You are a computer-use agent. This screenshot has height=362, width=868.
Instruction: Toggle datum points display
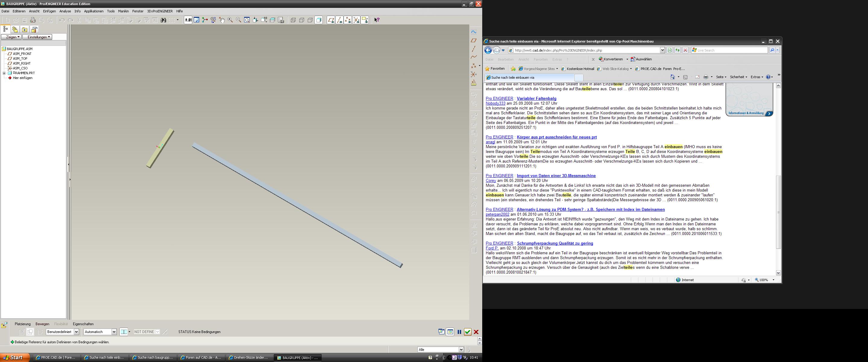coord(348,20)
